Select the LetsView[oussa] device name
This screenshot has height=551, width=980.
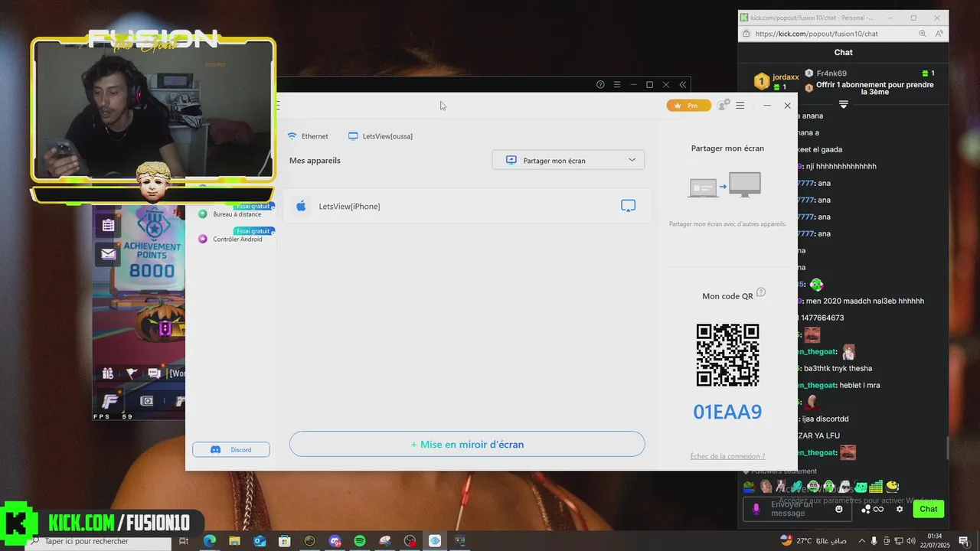coord(381,136)
